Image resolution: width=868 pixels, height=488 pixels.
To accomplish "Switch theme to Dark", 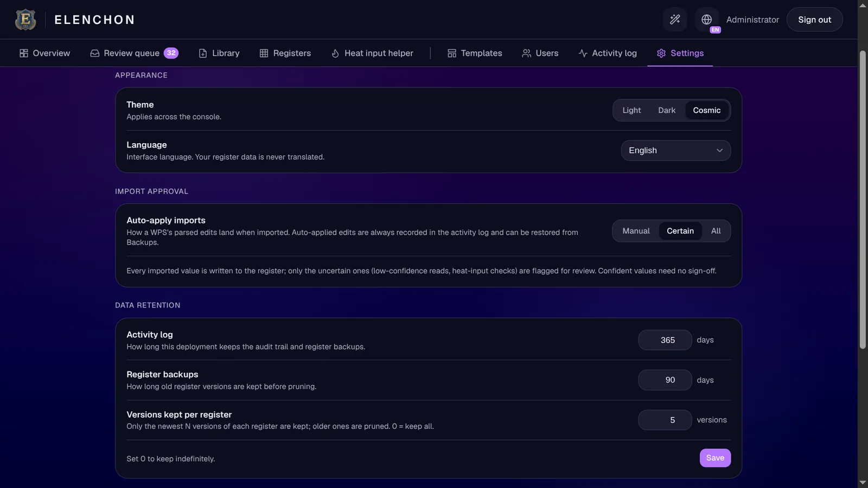I will [667, 110].
